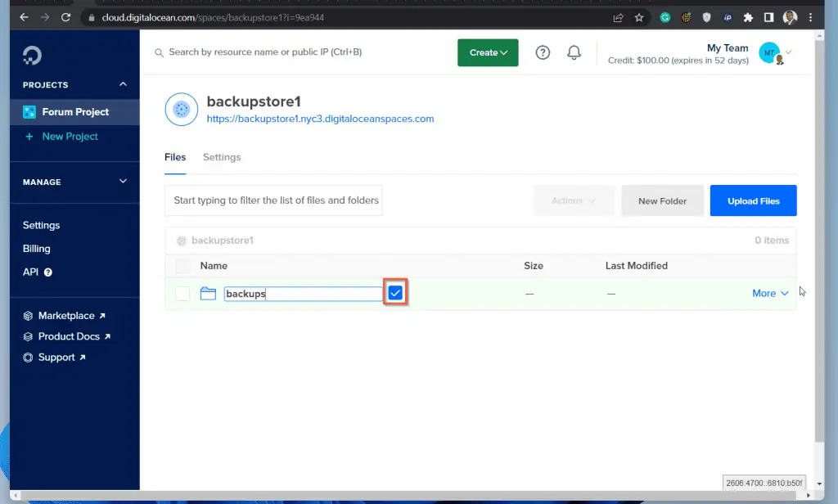Collapse the PROJECTS section
This screenshot has height=504, width=838.
click(123, 84)
